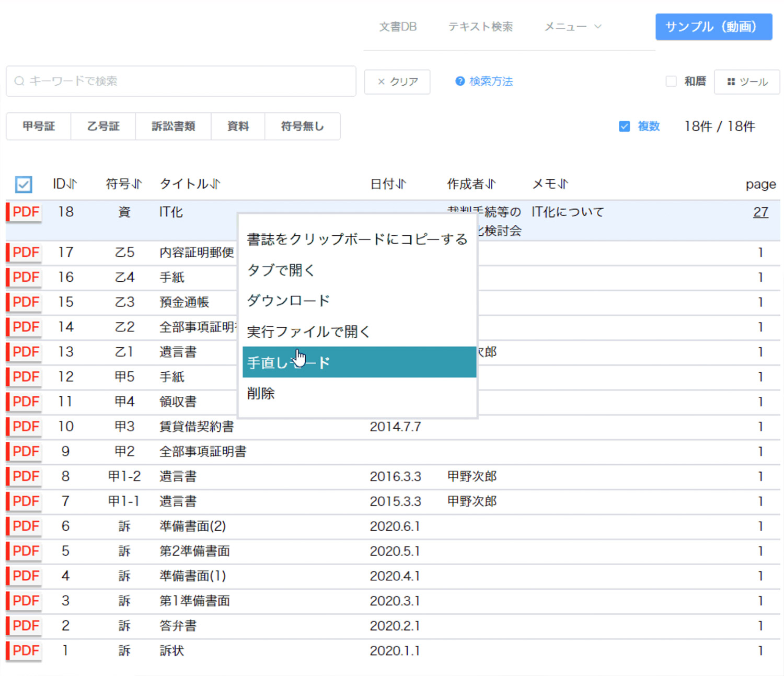This screenshot has height=676, width=784.
Task: Select the 訴状 row title
Action: 172,651
